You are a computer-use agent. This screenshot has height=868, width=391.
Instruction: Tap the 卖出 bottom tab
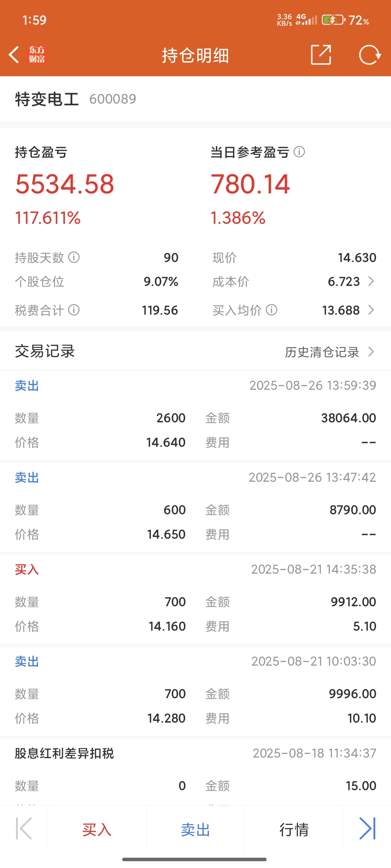pos(195,829)
